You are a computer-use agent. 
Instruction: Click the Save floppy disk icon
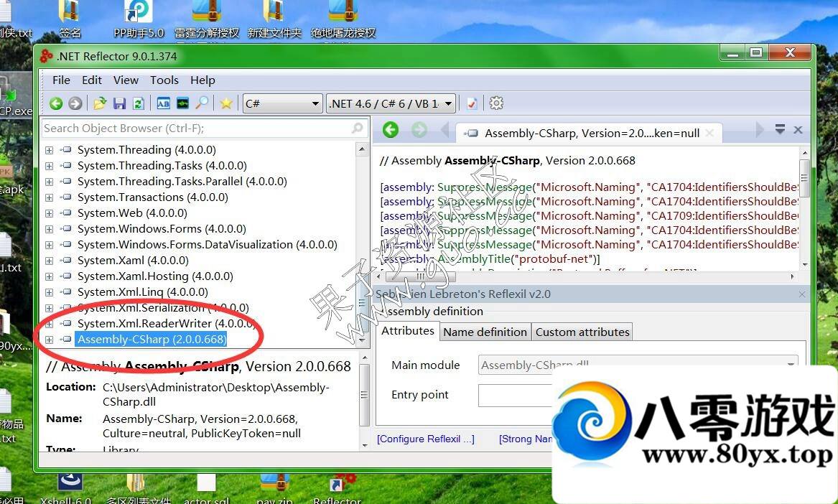tap(119, 103)
